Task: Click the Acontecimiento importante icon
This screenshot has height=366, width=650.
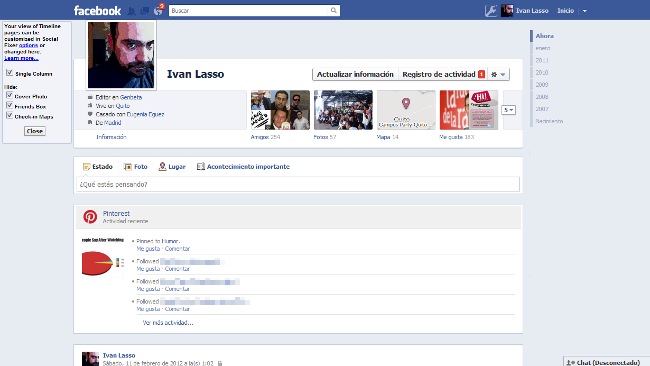Action: point(201,166)
